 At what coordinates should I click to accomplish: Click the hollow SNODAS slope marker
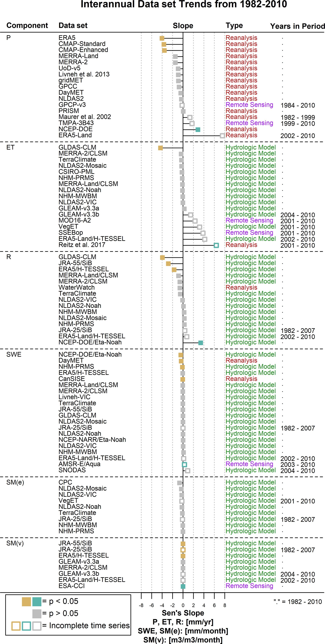tap(188, 471)
